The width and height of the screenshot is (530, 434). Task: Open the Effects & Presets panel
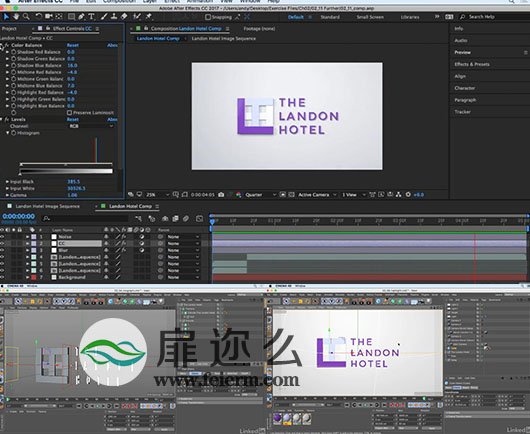(x=472, y=64)
